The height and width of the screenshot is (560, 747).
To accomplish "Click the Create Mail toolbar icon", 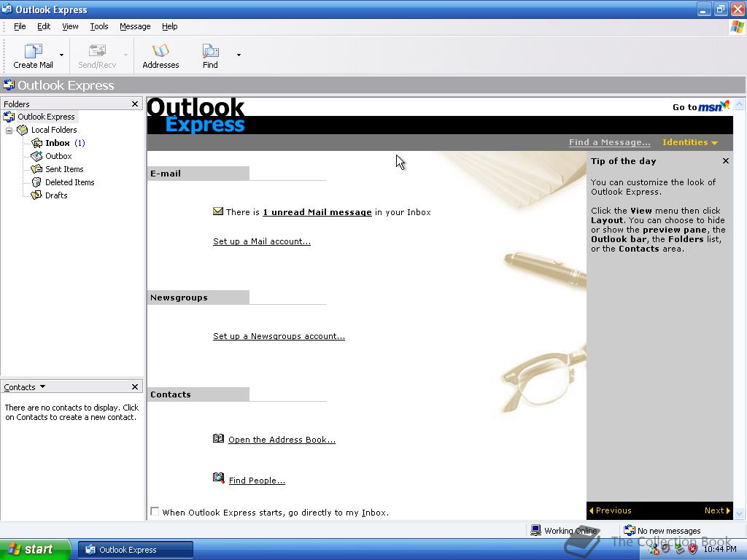I will [34, 51].
